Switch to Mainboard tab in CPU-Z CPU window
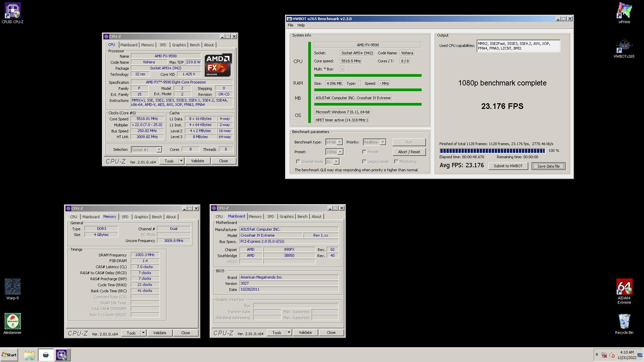Image resolution: width=644 pixels, height=362 pixels. coord(129,45)
